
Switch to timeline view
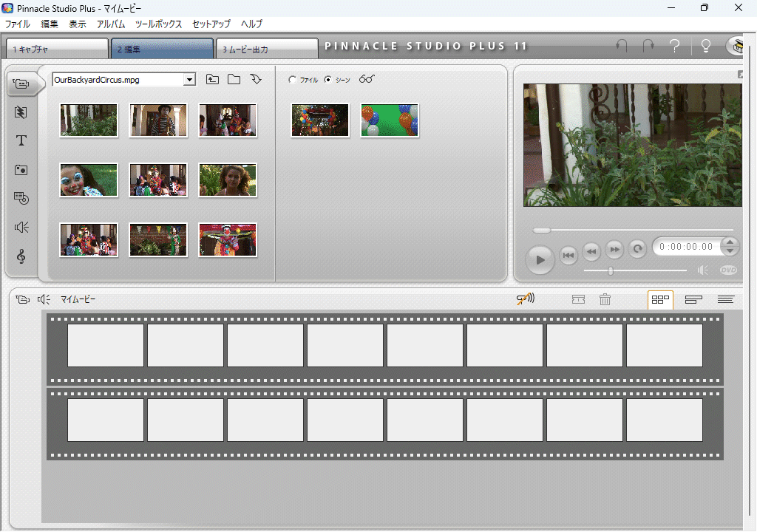(693, 300)
